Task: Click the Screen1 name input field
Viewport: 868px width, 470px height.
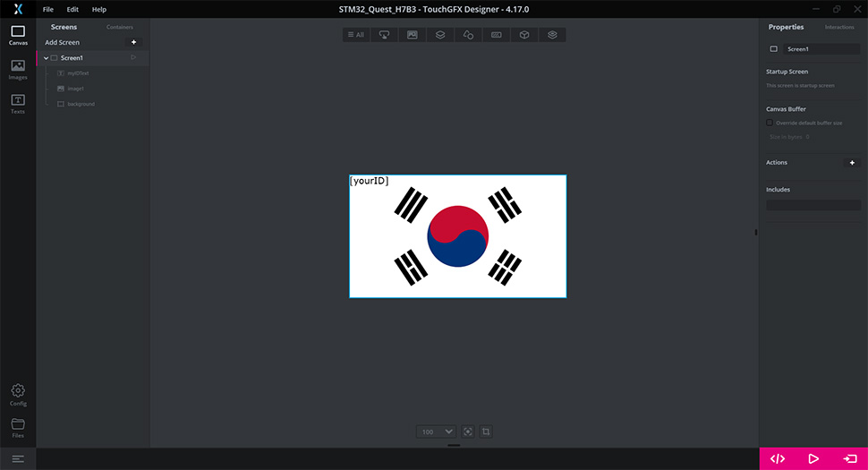Action: [x=821, y=48]
